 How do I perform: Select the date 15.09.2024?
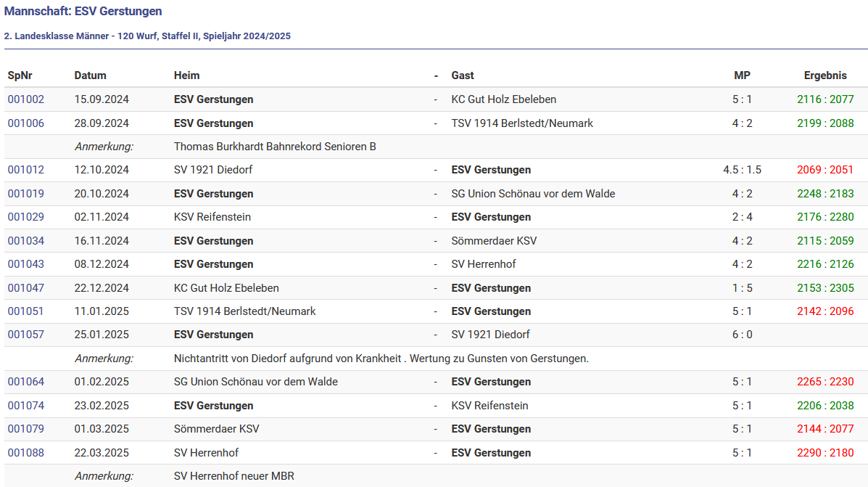102,99
